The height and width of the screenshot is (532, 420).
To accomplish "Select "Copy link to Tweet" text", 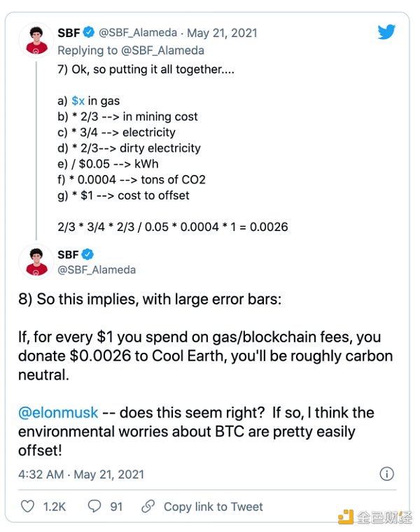I will [213, 506].
